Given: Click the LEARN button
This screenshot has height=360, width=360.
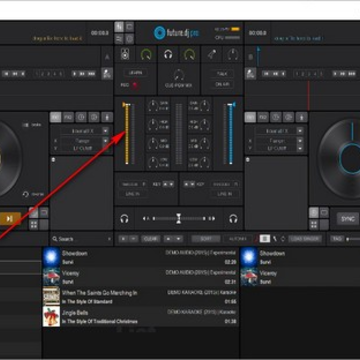Looking at the screenshot, I should [x=135, y=73].
